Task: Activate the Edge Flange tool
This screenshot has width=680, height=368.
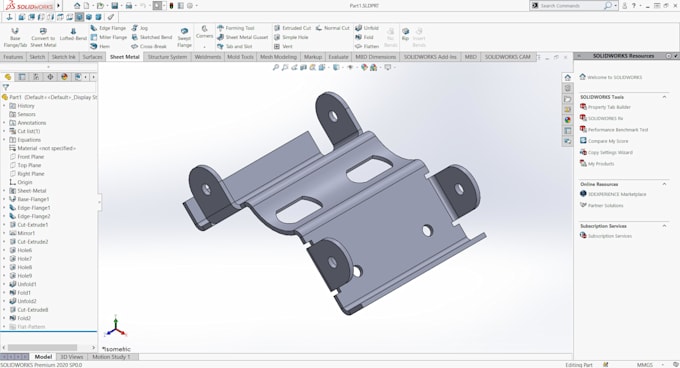Action: click(108, 28)
